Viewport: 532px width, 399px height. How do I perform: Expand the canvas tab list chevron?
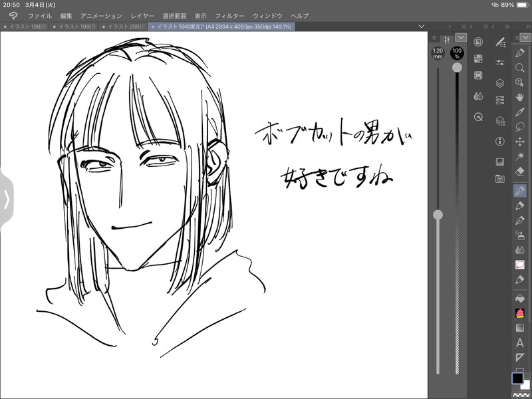422,27
